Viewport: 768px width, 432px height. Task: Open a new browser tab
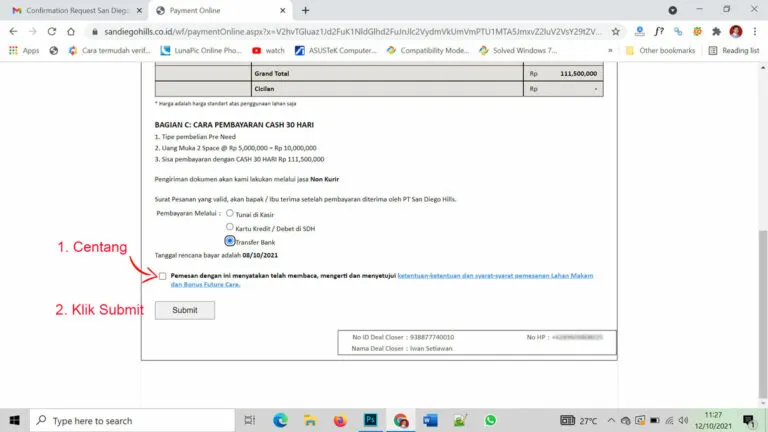tap(305, 10)
